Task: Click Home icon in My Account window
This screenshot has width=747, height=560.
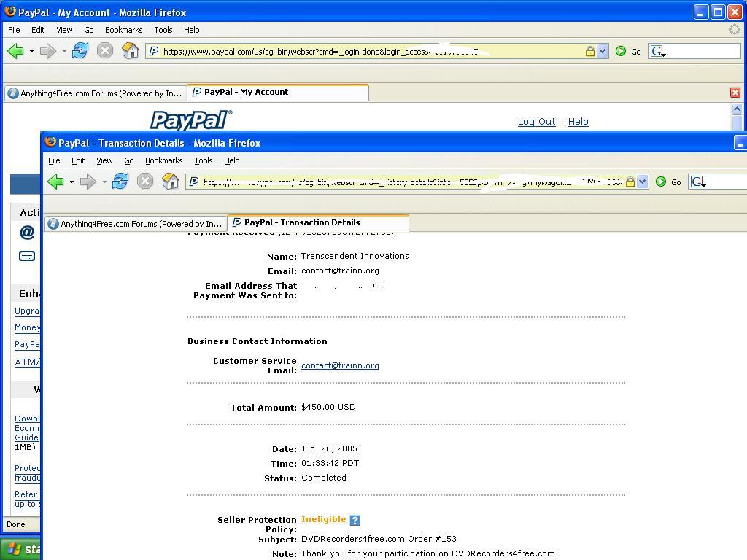Action: (x=130, y=50)
